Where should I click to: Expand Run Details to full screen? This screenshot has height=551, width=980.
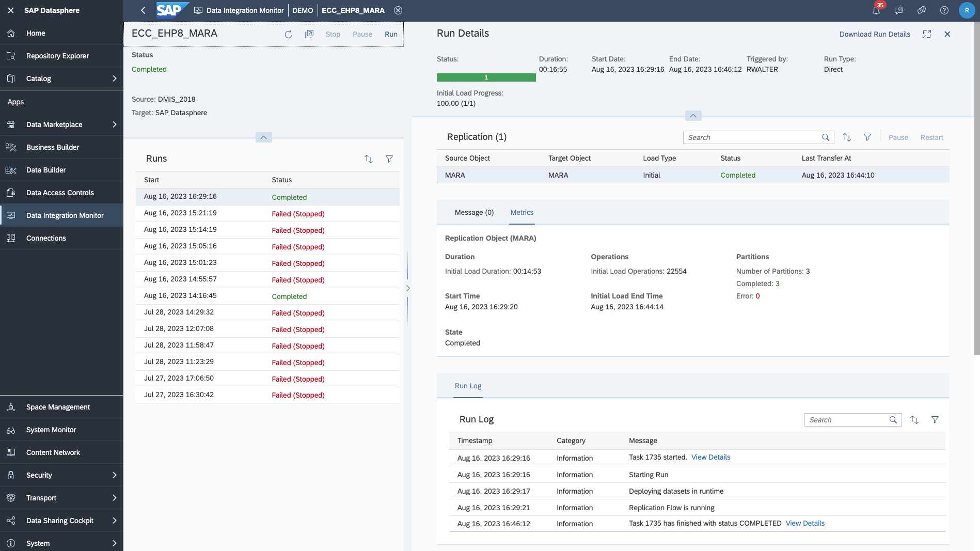(927, 34)
